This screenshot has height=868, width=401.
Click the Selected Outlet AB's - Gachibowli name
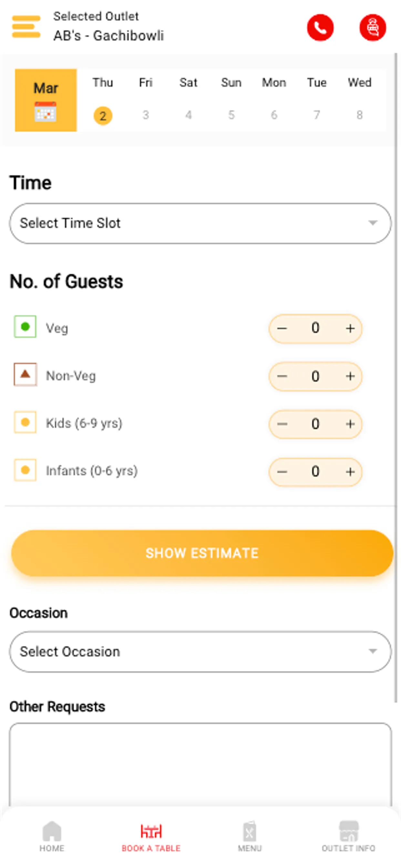click(x=108, y=36)
